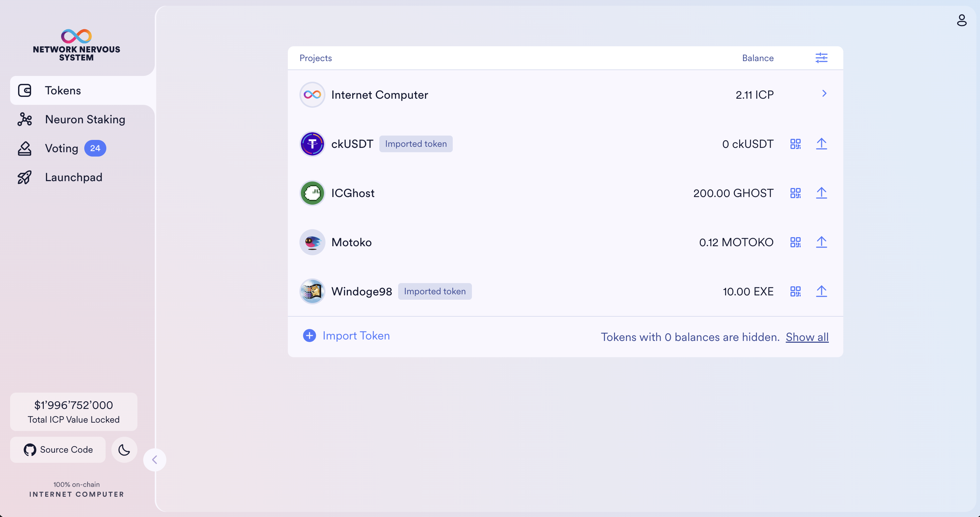Click the Total ICP Value Locked card
The height and width of the screenshot is (517, 980).
pyautogui.click(x=73, y=411)
